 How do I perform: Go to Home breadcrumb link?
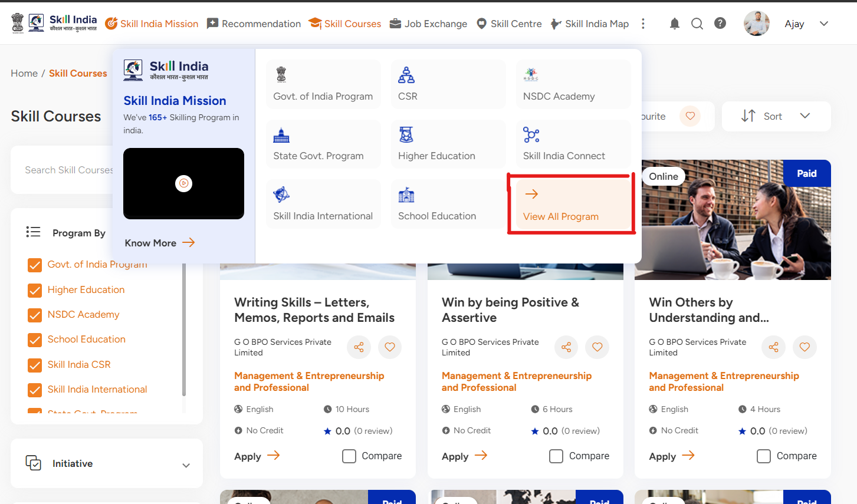[24, 73]
